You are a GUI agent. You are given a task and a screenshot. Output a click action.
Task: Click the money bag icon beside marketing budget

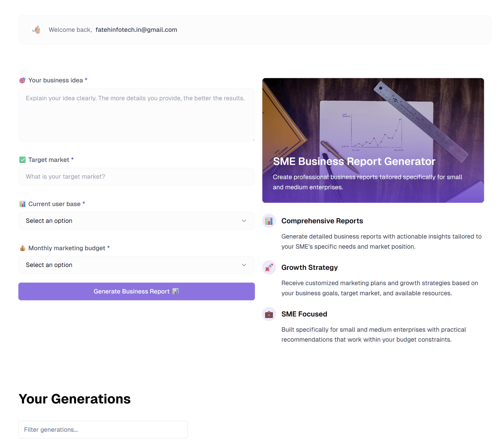coord(22,248)
